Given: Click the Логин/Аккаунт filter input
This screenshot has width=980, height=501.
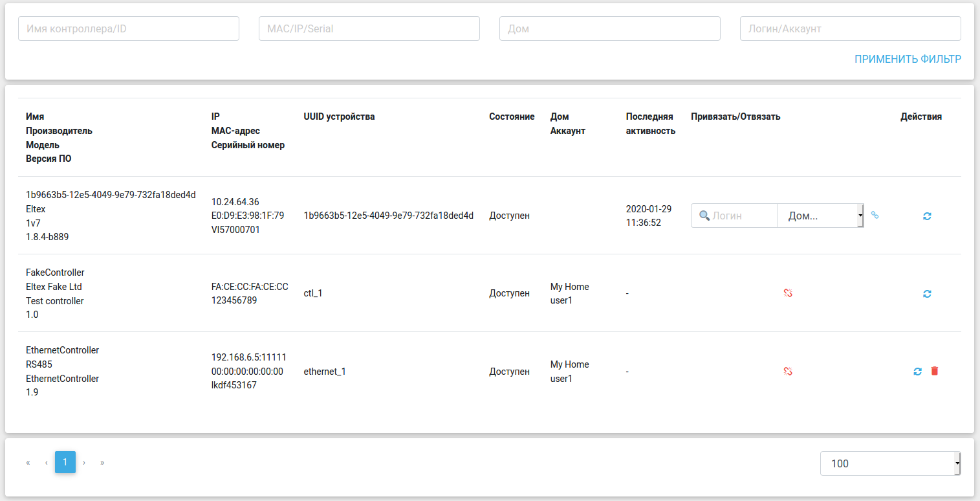Looking at the screenshot, I should (x=851, y=28).
